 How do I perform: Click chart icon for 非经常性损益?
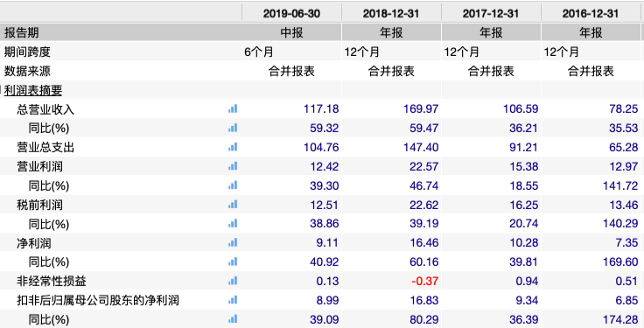pyautogui.click(x=233, y=281)
